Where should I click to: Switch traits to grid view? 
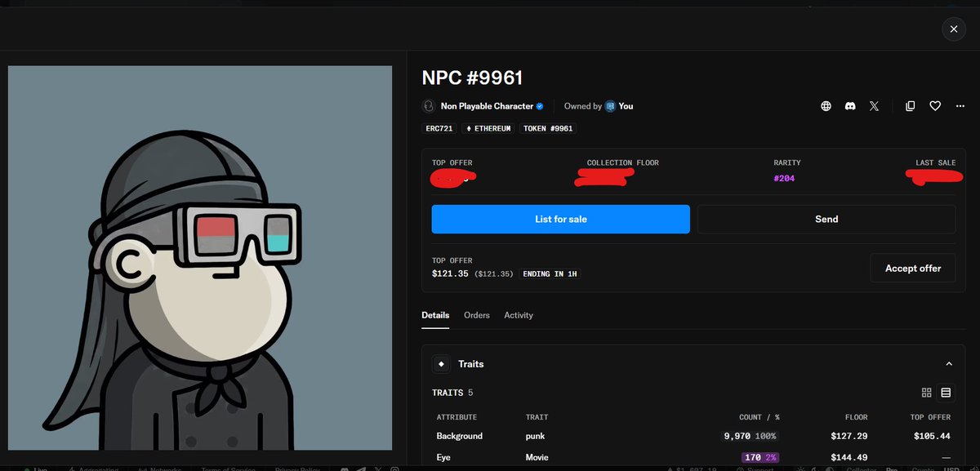(926, 393)
